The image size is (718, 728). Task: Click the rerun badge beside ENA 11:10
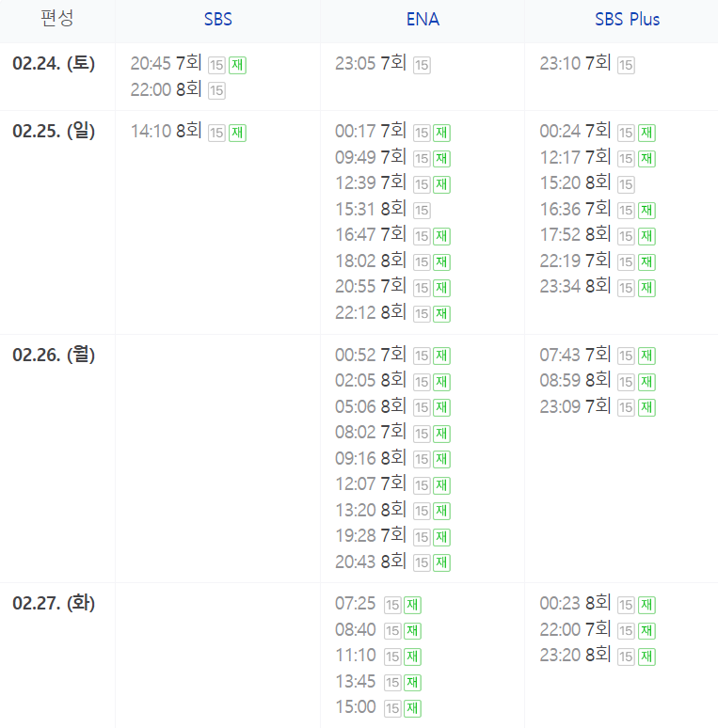coord(412,657)
